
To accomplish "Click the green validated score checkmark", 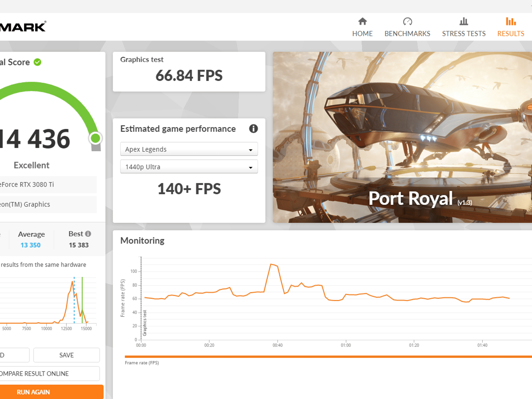I will point(37,62).
